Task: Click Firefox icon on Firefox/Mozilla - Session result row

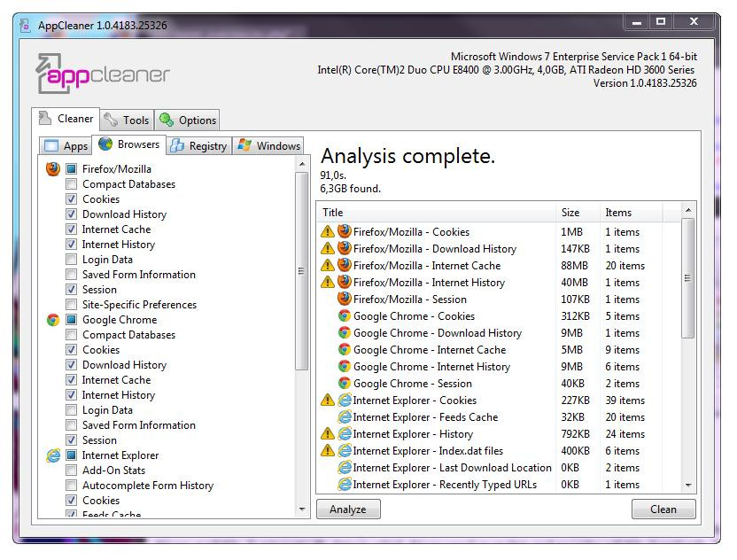Action: point(345,299)
